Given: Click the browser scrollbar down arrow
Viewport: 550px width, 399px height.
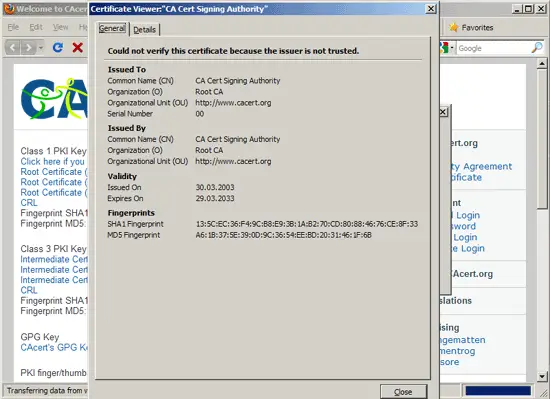Looking at the screenshot, I should [x=542, y=377].
